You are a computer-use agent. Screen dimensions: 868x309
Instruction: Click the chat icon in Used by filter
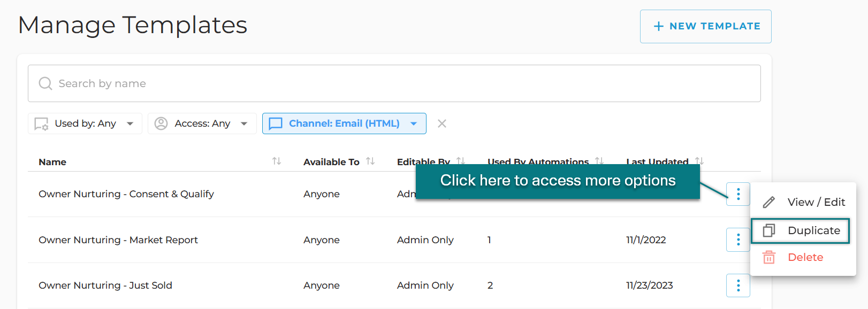pyautogui.click(x=41, y=124)
